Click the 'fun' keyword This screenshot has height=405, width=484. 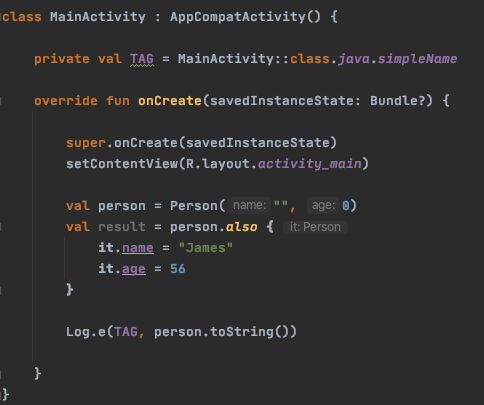[118, 101]
